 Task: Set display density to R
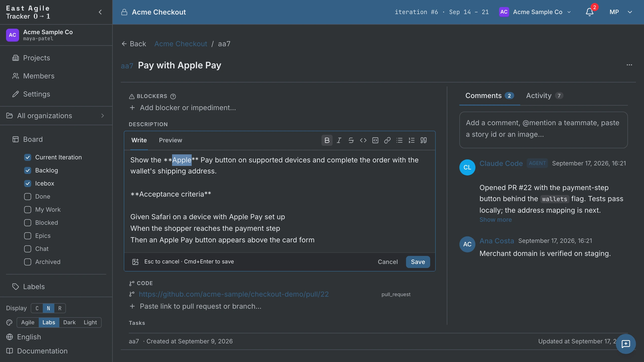pos(60,308)
